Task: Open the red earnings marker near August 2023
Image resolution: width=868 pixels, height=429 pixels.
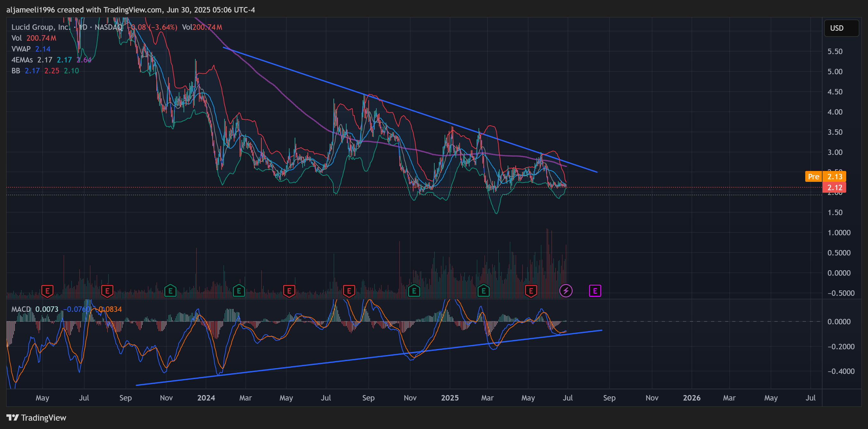Action: pyautogui.click(x=107, y=291)
